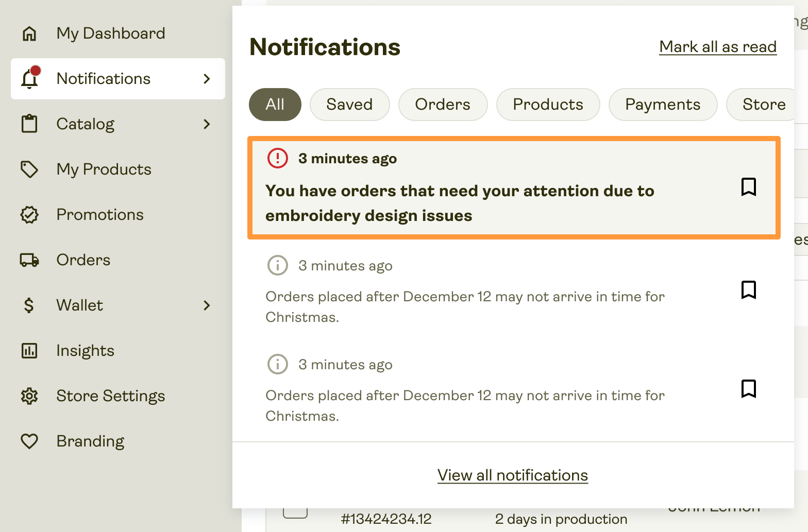This screenshot has height=532, width=808.
Task: Click the Orders truck icon
Action: point(29,260)
